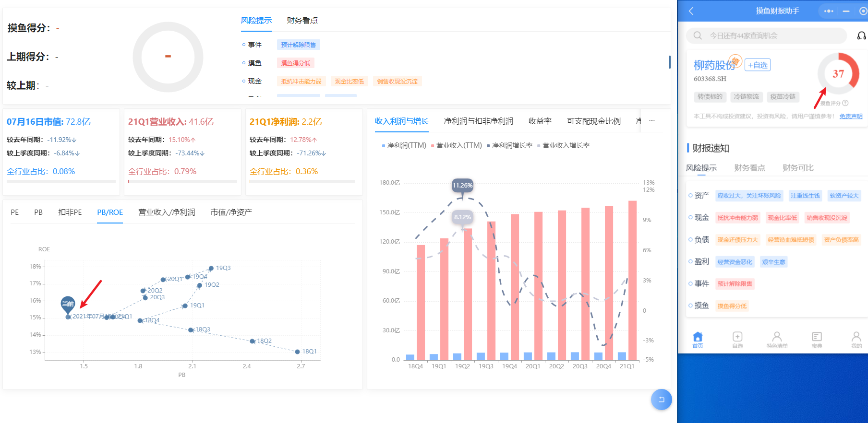Click the blue round floating button at the bottom

coord(661,399)
